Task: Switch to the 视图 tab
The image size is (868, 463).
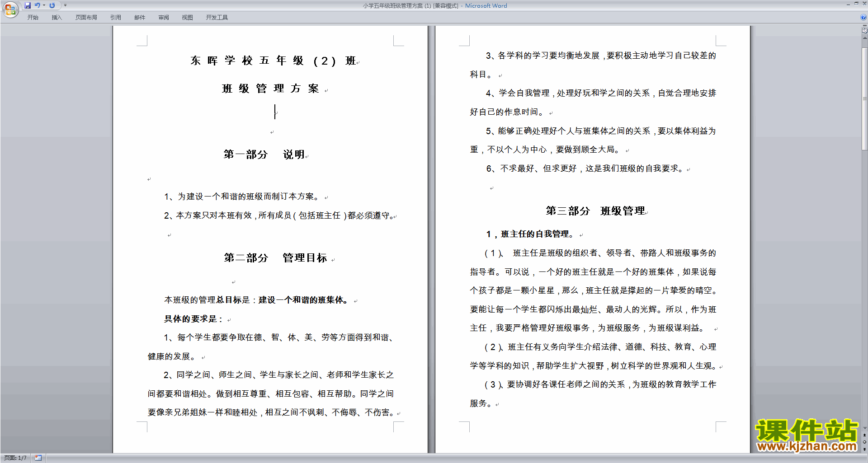Action: [x=188, y=18]
